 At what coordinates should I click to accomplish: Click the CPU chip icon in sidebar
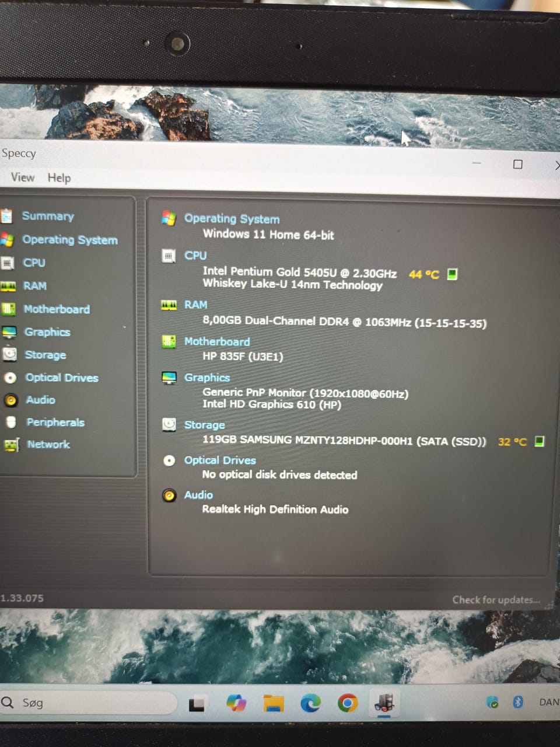[8, 263]
